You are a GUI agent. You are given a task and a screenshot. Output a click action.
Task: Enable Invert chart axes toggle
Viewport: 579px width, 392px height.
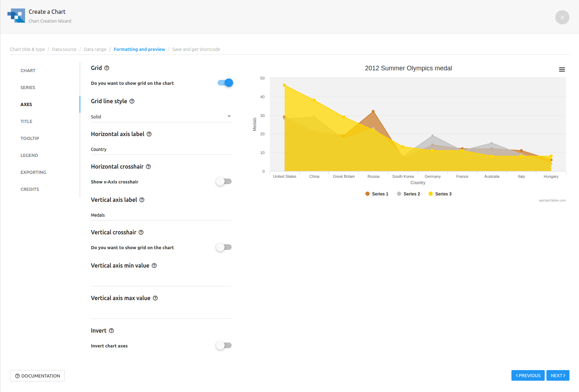tap(224, 345)
